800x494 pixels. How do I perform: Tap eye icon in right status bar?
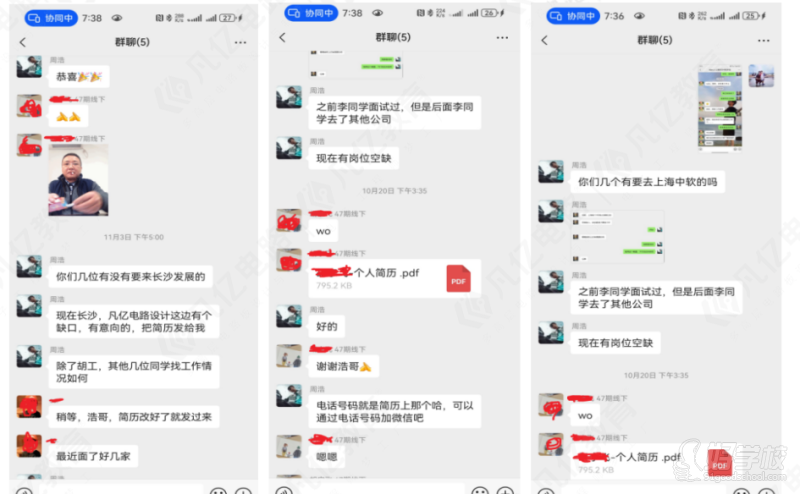639,16
